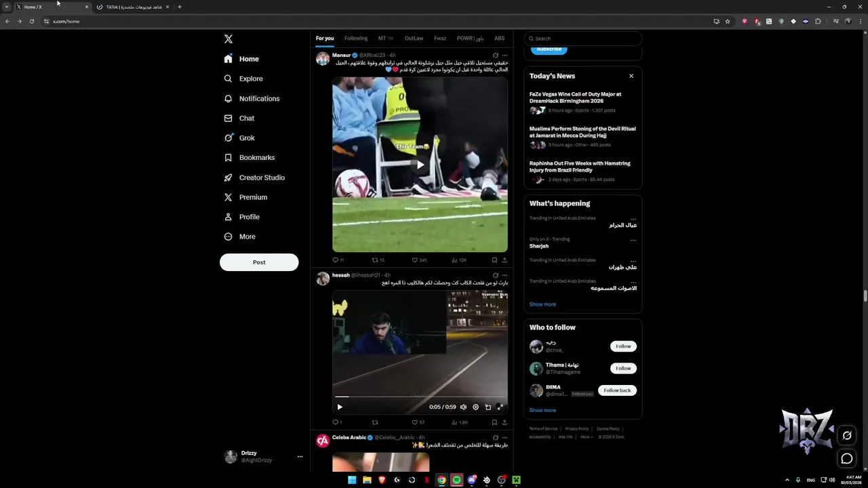Open hessah's video settings gear
868x488 pixels.
[475, 407]
